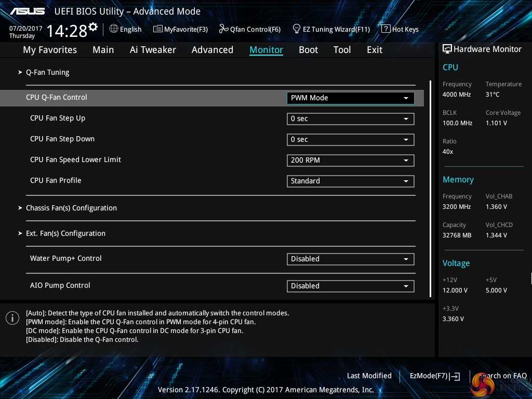The height and width of the screenshot is (399, 532).
Task: Switch to the Main tab
Action: click(103, 50)
